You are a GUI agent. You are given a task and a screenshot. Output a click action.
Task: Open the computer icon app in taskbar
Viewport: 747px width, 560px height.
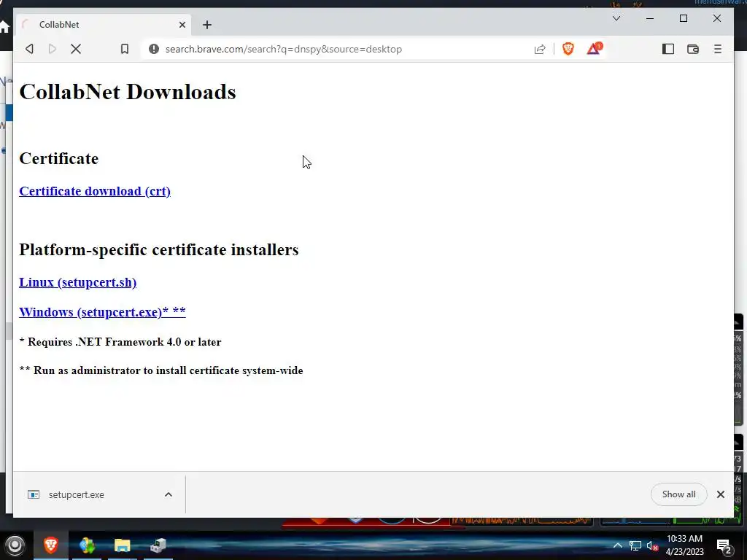click(x=158, y=545)
